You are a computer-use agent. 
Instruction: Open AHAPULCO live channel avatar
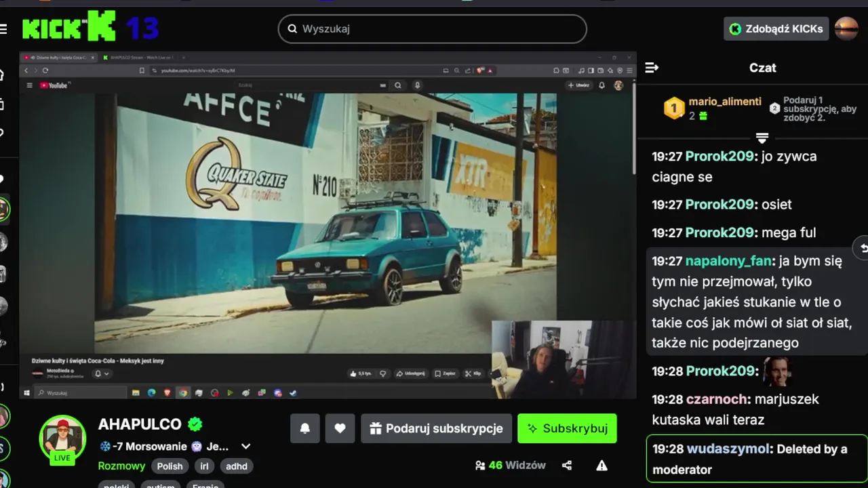pyautogui.click(x=62, y=439)
